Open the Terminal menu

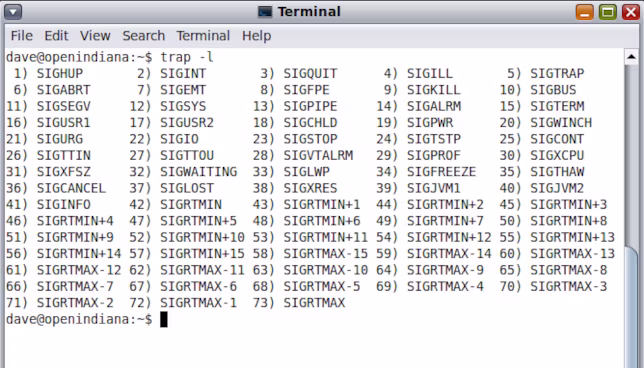click(203, 36)
